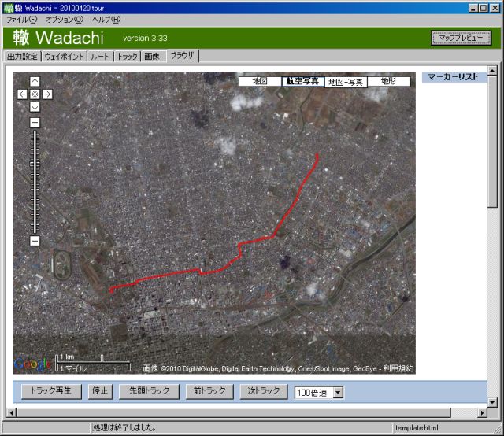Image resolution: width=504 pixels, height=436 pixels.
Task: Zoom out with the minus button
Action: click(35, 241)
